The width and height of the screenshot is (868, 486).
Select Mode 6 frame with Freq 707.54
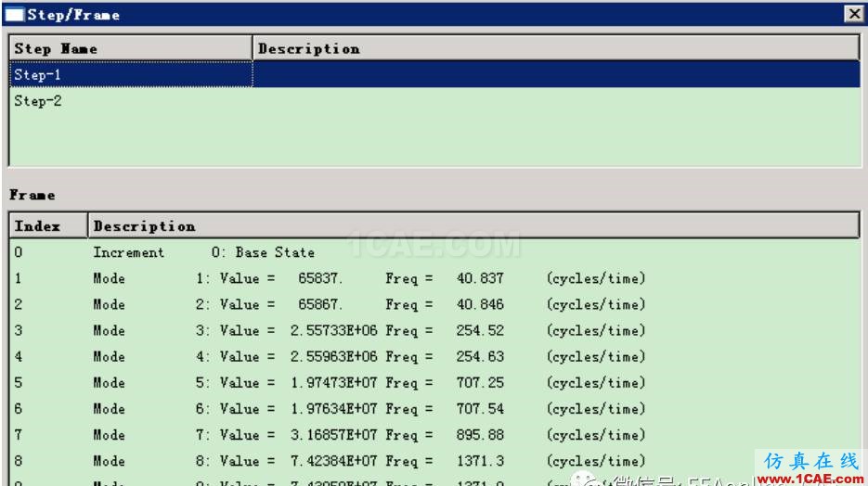tap(434, 409)
